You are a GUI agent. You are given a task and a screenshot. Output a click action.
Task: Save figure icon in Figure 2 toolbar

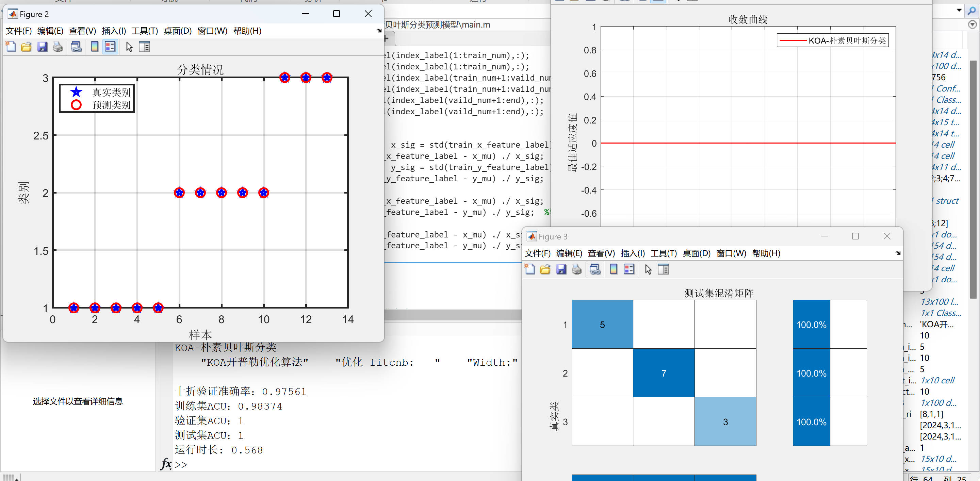(42, 47)
